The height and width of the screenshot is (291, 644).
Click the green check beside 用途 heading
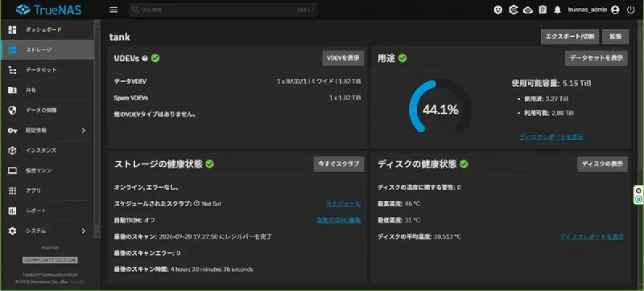pyautogui.click(x=402, y=58)
